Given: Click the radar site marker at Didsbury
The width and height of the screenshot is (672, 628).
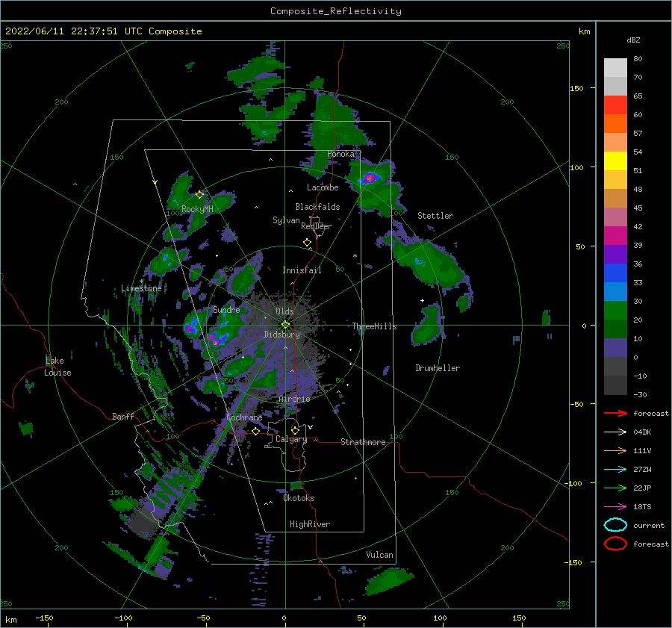Looking at the screenshot, I should click(285, 325).
